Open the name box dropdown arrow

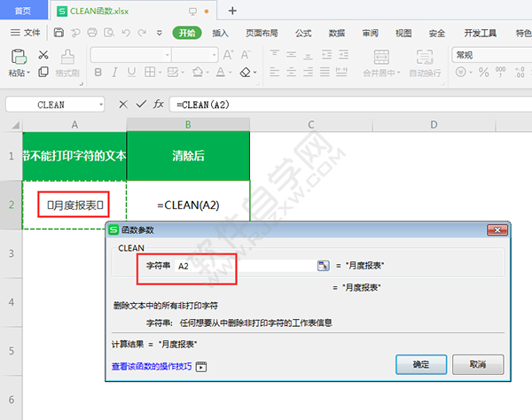coord(101,105)
